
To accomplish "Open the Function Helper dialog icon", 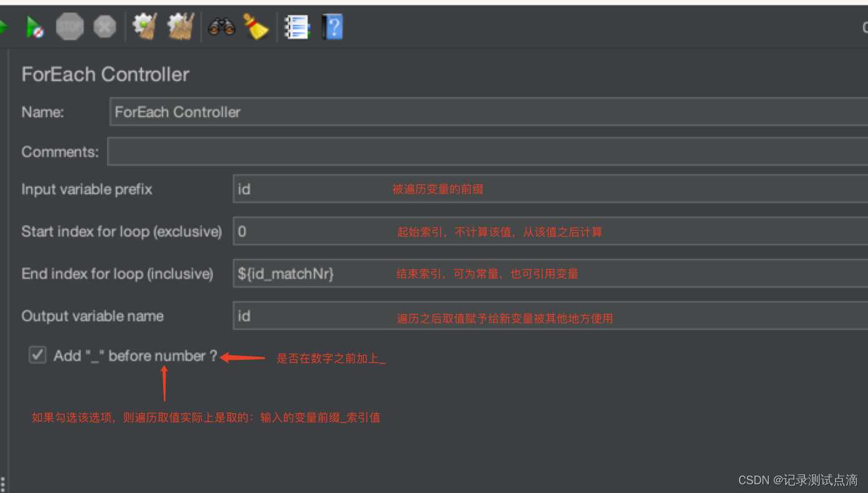I will [297, 26].
